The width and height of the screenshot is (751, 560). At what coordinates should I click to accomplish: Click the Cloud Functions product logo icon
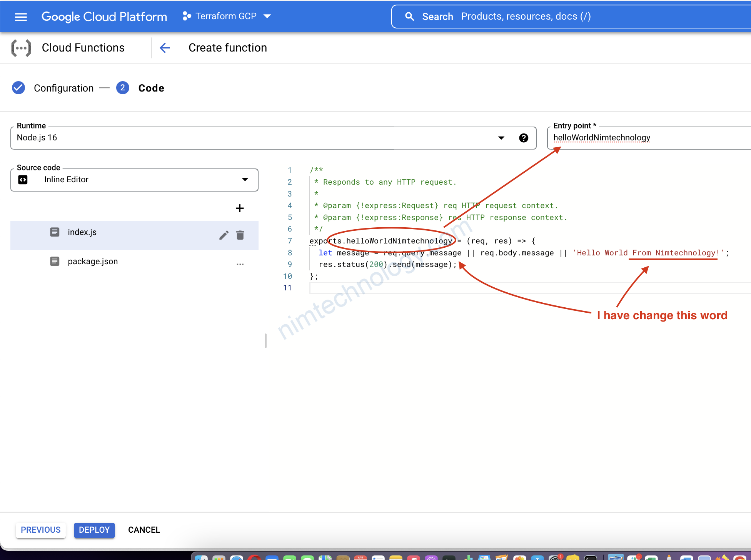click(x=21, y=48)
